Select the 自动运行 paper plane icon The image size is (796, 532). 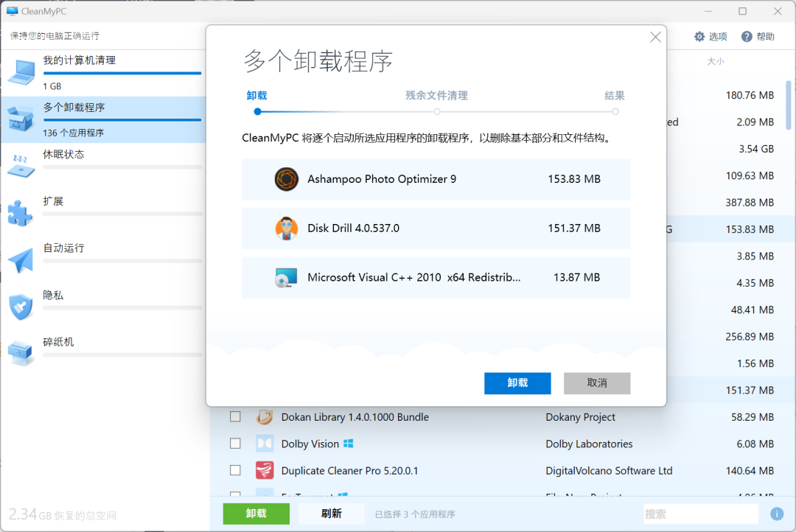(21, 258)
